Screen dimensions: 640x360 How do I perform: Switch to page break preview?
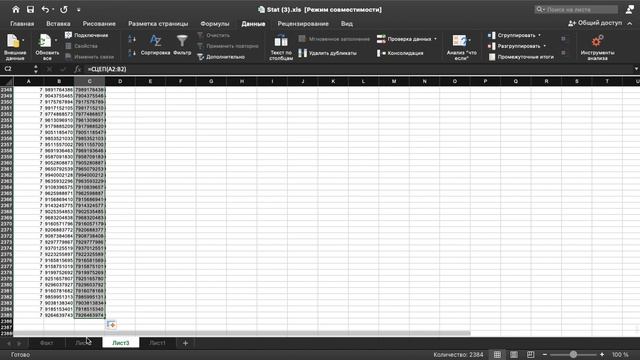coord(530,355)
